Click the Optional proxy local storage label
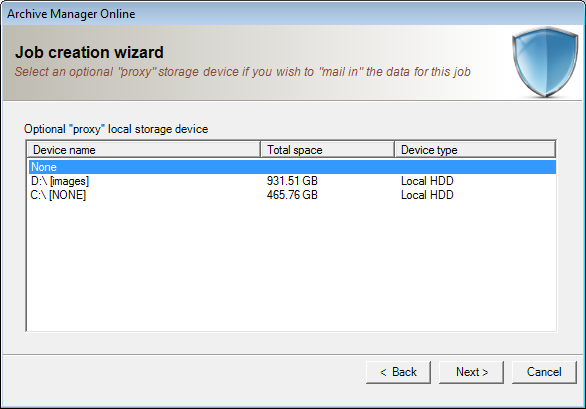 click(116, 129)
